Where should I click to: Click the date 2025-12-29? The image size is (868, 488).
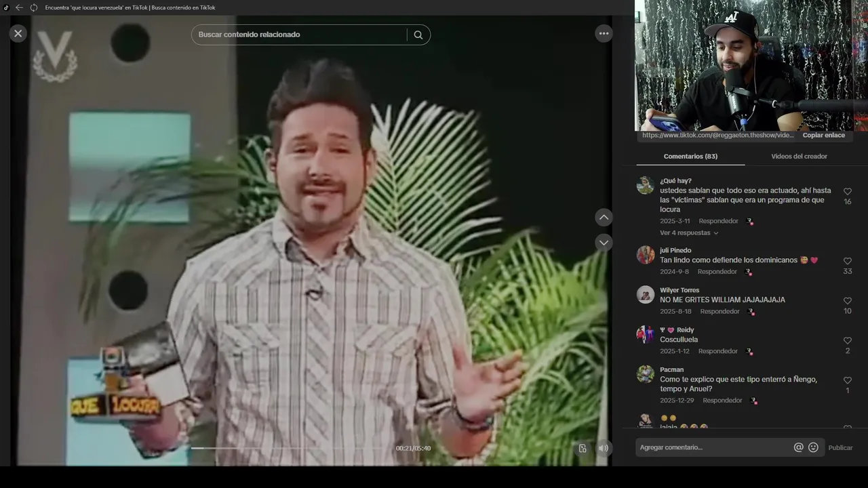(x=677, y=401)
